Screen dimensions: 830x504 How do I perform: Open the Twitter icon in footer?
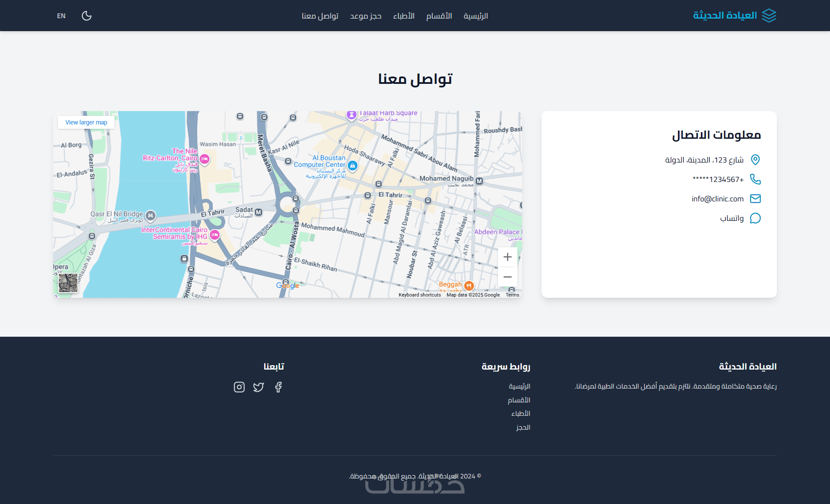pos(259,387)
